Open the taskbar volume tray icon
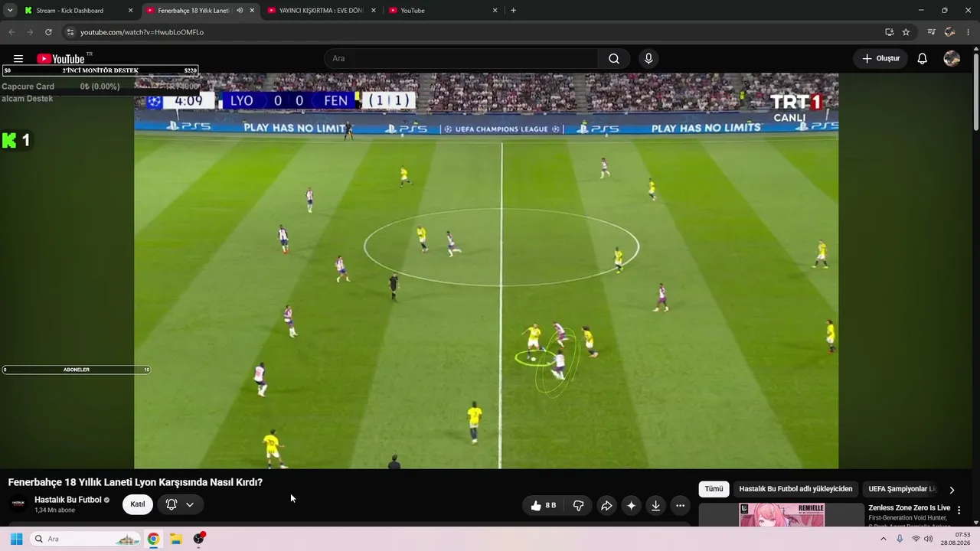 click(x=929, y=539)
